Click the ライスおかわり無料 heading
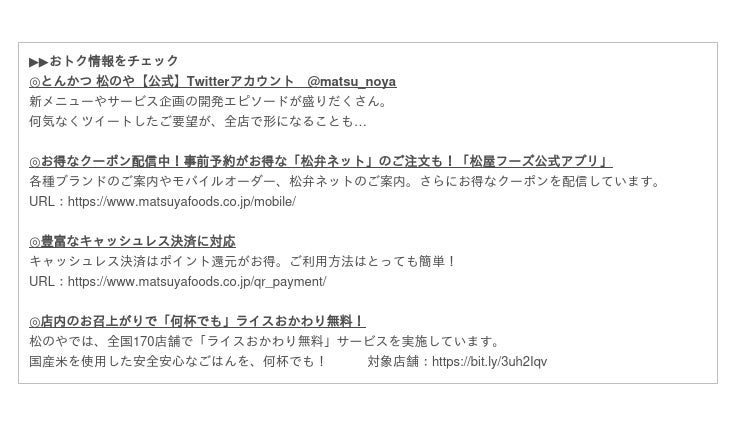This screenshot has height=424, width=740. pos(197,321)
